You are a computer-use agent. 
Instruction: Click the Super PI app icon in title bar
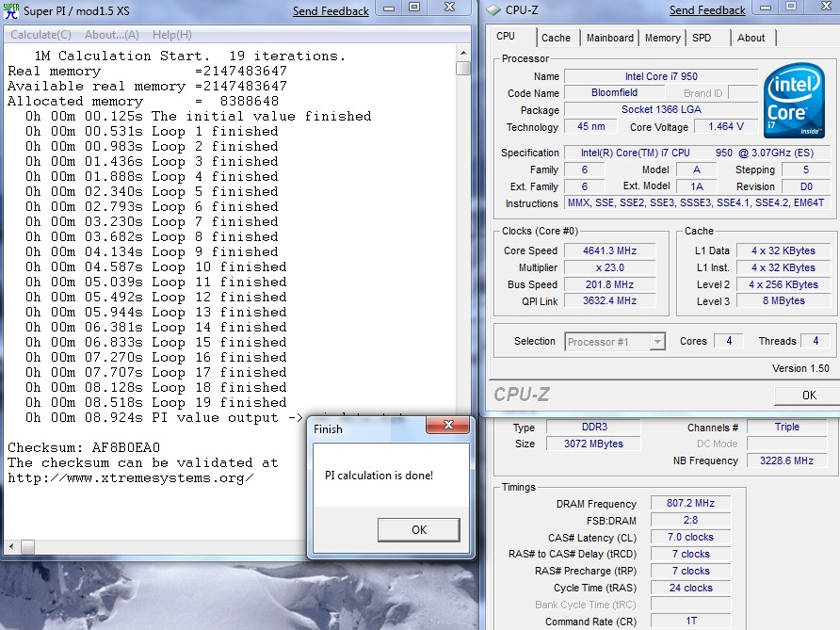(x=10, y=10)
